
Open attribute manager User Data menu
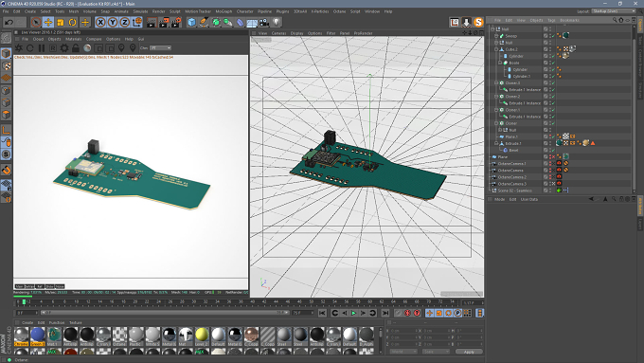pos(529,199)
